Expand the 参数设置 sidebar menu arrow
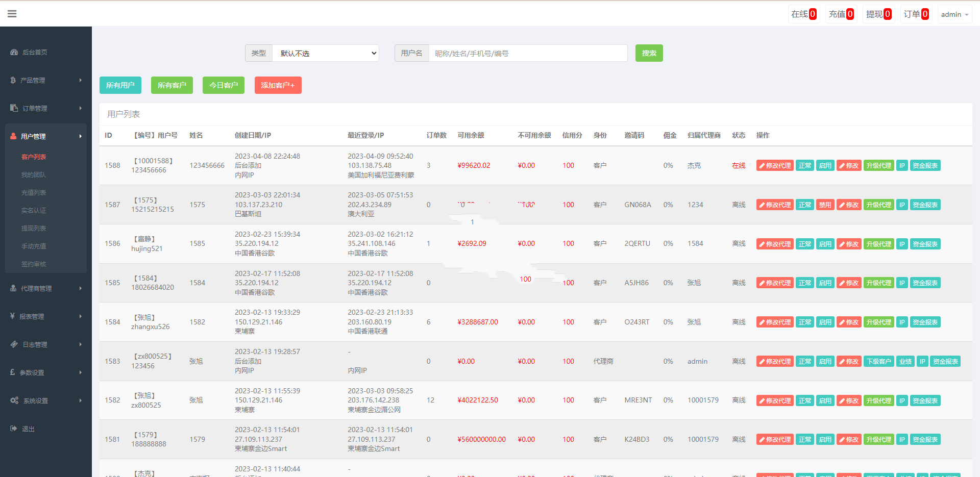Screen dimensions: 980x477 coord(81,372)
